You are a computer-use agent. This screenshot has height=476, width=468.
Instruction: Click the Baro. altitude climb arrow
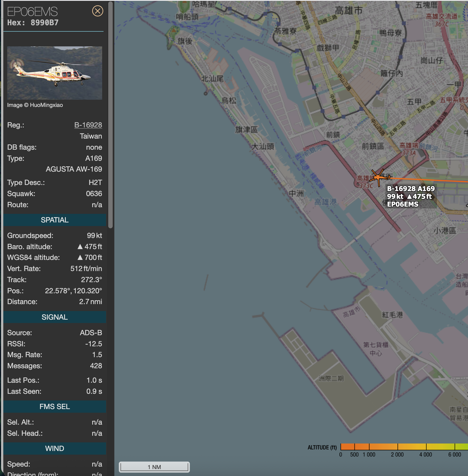click(80, 247)
